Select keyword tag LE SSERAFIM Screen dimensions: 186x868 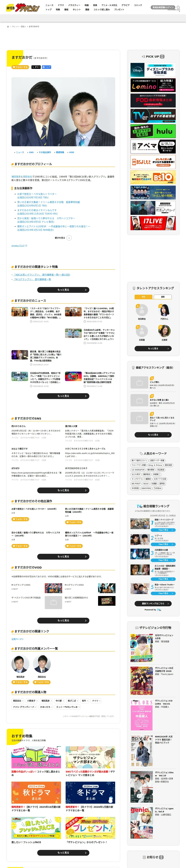138,470
